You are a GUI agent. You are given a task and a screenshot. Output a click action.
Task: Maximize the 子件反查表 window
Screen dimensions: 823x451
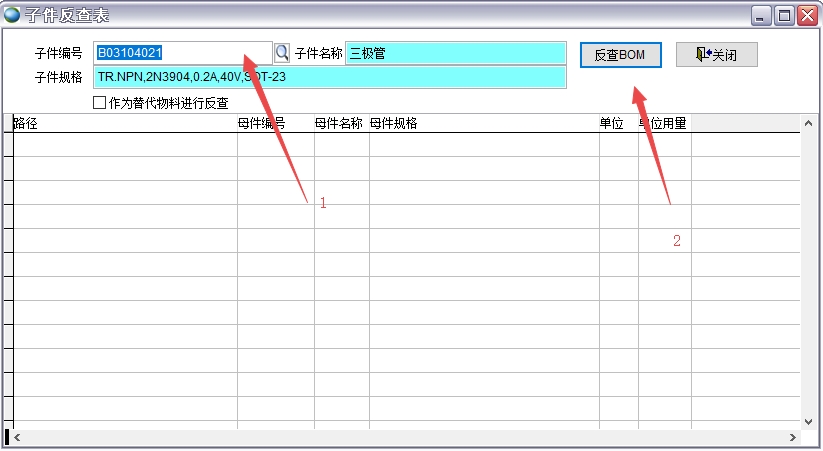point(784,15)
